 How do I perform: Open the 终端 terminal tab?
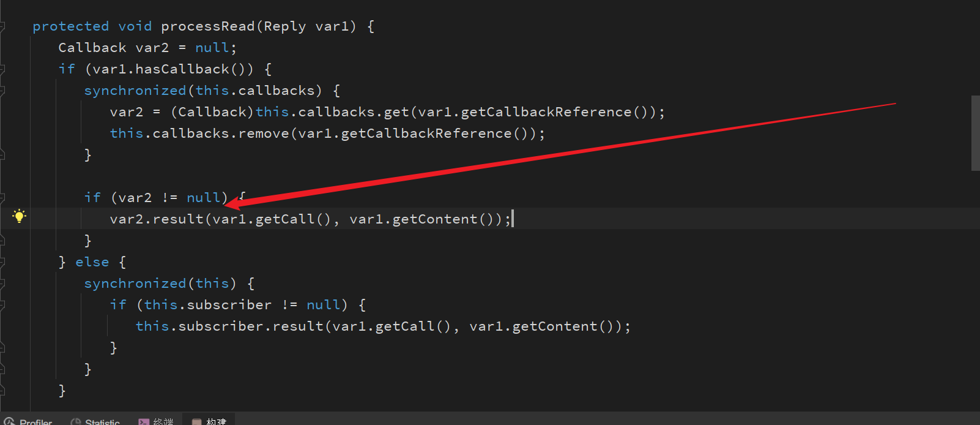tap(156, 421)
